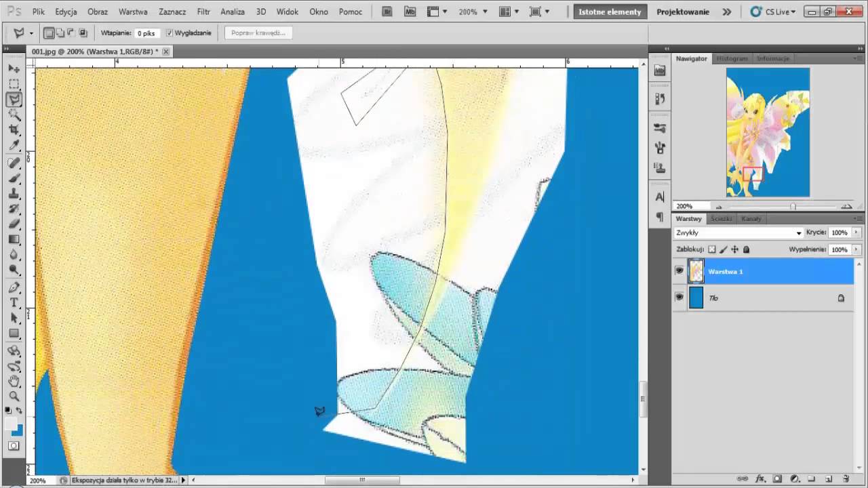Select the Polygonal Lasso tool in toolbox
This screenshot has width=868, height=488.
pyautogui.click(x=14, y=100)
